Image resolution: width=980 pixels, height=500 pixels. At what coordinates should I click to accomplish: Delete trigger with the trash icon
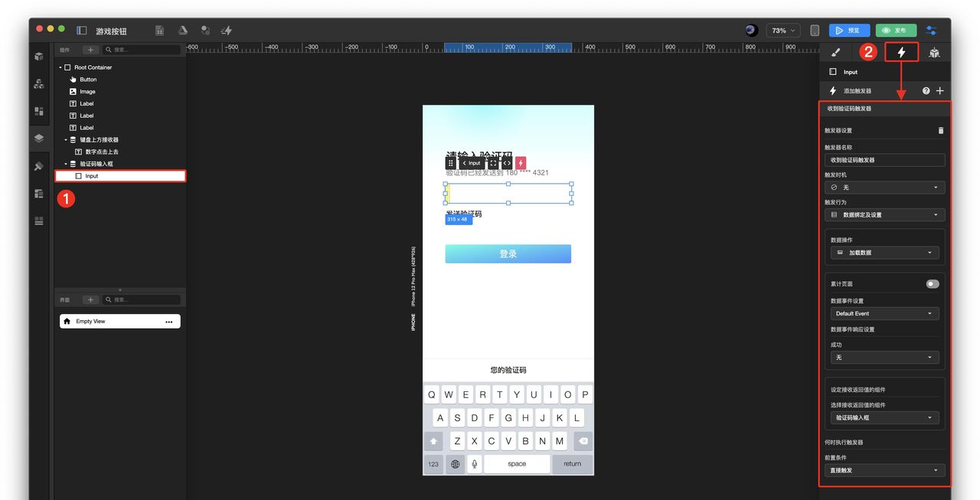tap(941, 130)
